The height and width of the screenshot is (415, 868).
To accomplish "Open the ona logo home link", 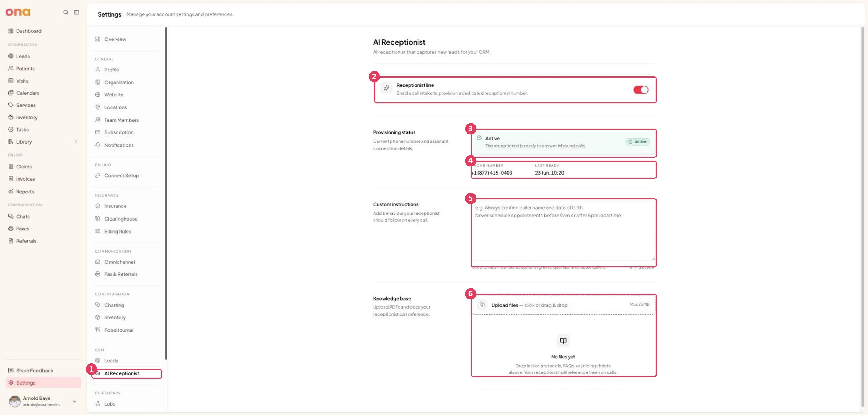I will [x=17, y=12].
